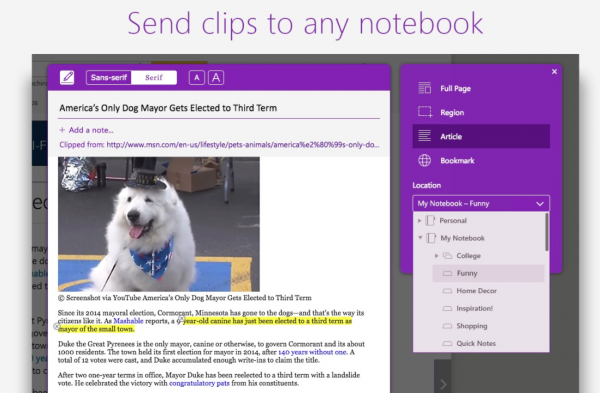Expand the Personal notebook arrow
This screenshot has width=600, height=393.
coord(419,220)
